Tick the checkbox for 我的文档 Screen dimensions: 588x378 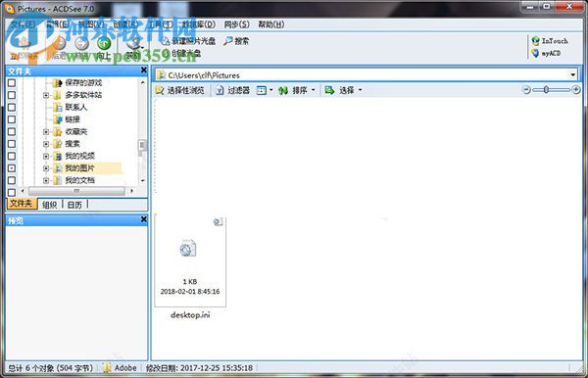(x=12, y=180)
